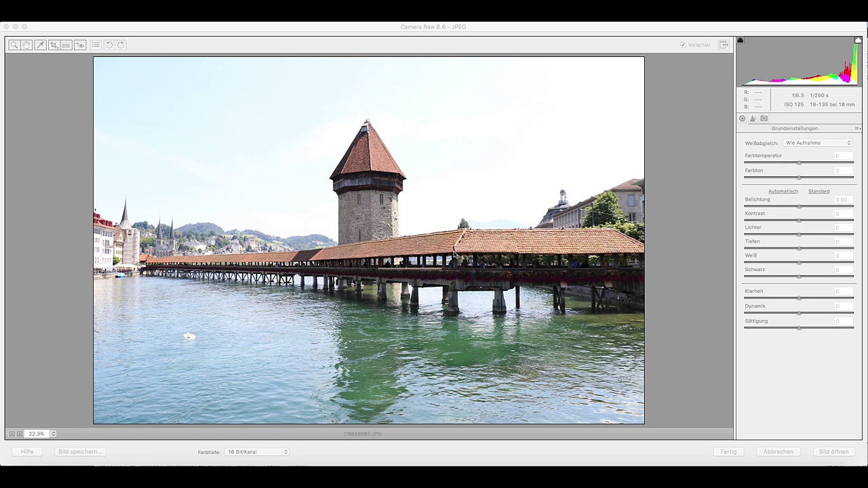Open the Farbtiefe 16 Bit/Kanal dropdown

(x=256, y=452)
